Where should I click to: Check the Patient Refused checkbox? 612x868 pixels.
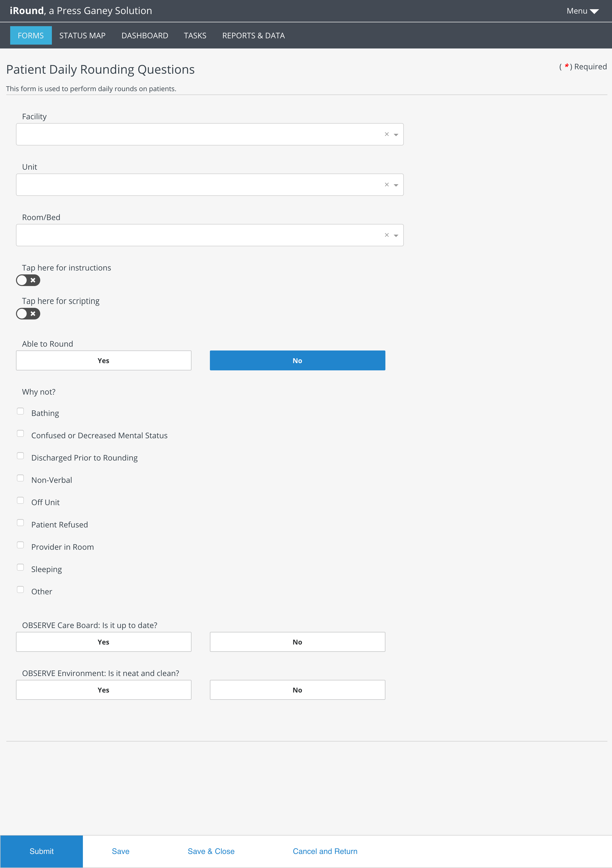[20, 523]
